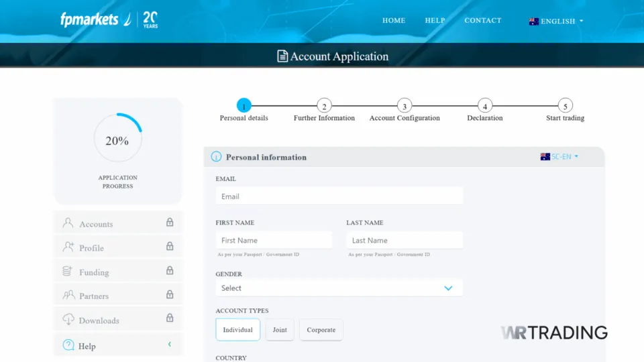Click the flag icon next to SC-EN
644x362 pixels.
[545, 157]
